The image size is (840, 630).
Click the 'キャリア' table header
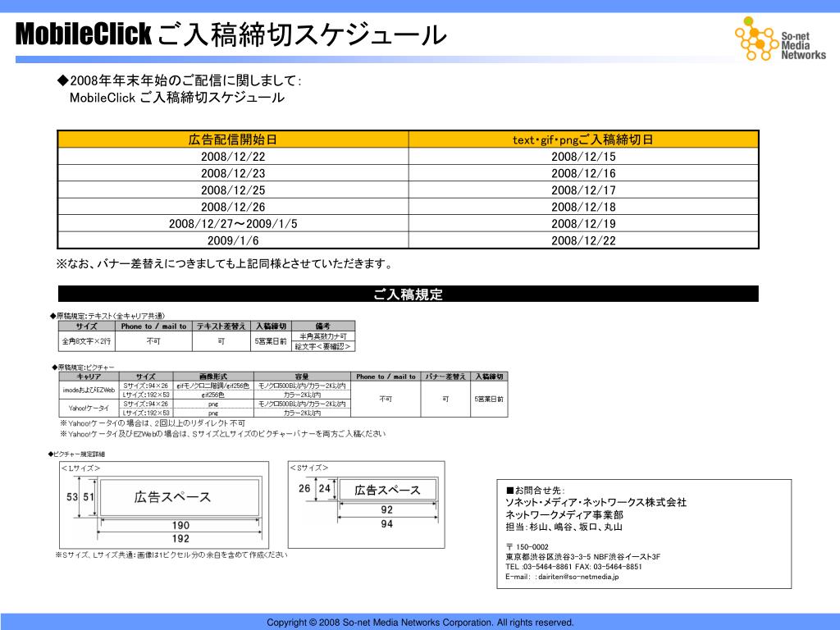(89, 377)
